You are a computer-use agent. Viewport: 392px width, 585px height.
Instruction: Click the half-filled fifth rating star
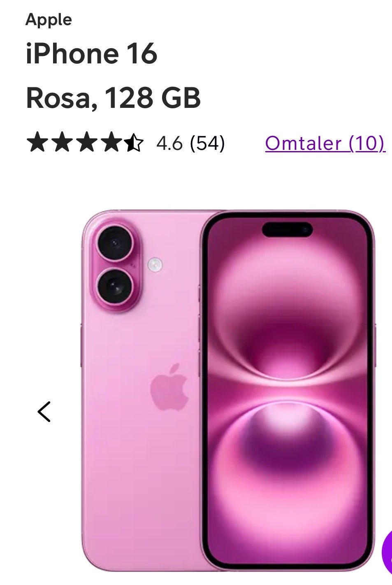[x=134, y=142]
